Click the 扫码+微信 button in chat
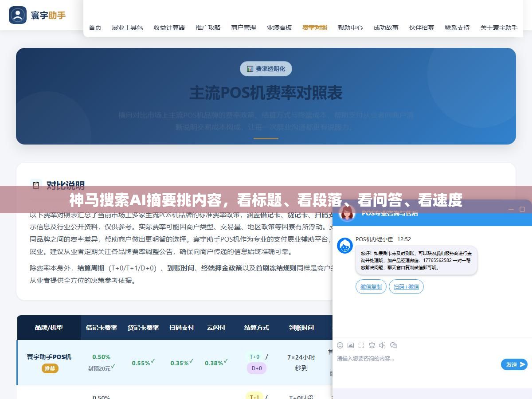 (406, 286)
